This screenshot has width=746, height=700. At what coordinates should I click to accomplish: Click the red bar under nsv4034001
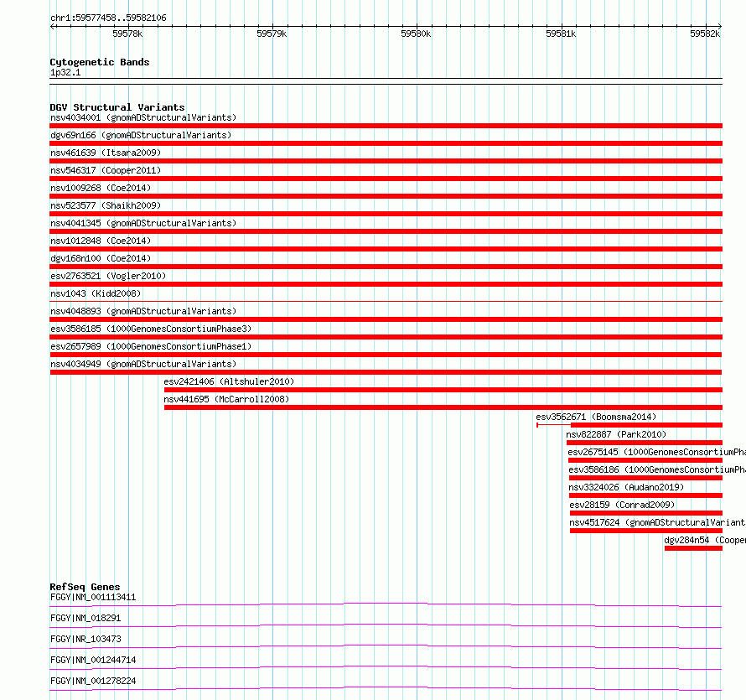click(386, 126)
